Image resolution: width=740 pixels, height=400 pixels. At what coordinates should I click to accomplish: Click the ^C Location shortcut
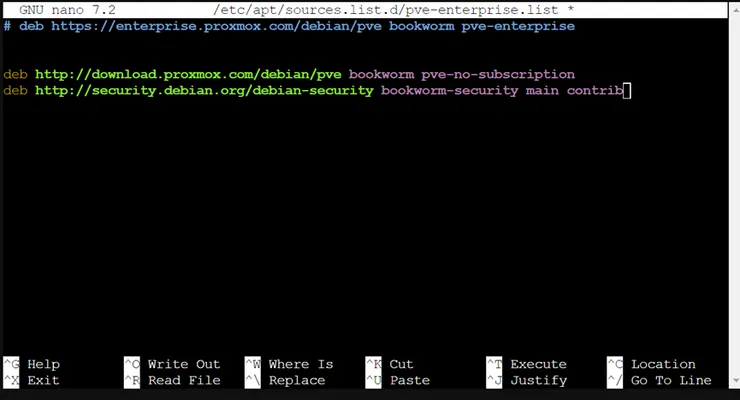[x=651, y=364]
